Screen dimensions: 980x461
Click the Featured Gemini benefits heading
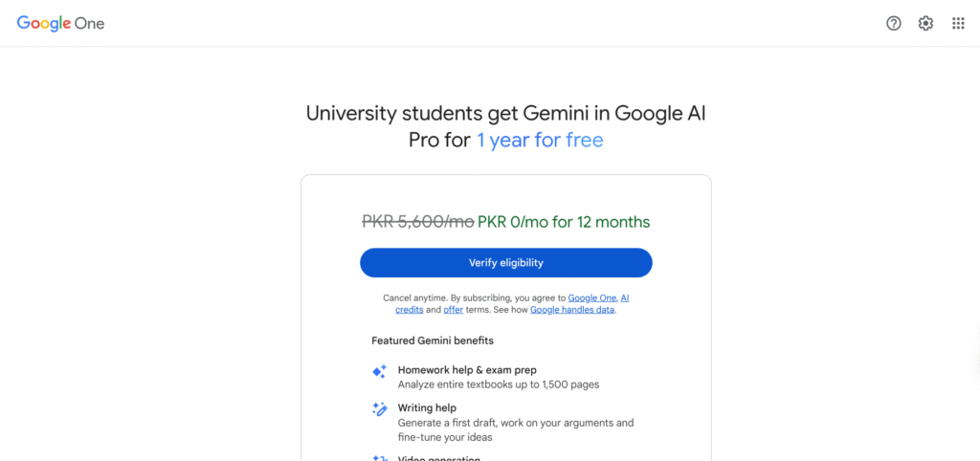(x=432, y=340)
